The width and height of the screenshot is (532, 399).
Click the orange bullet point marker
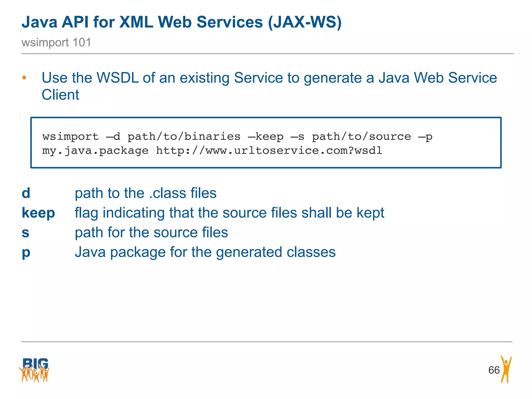(24, 78)
